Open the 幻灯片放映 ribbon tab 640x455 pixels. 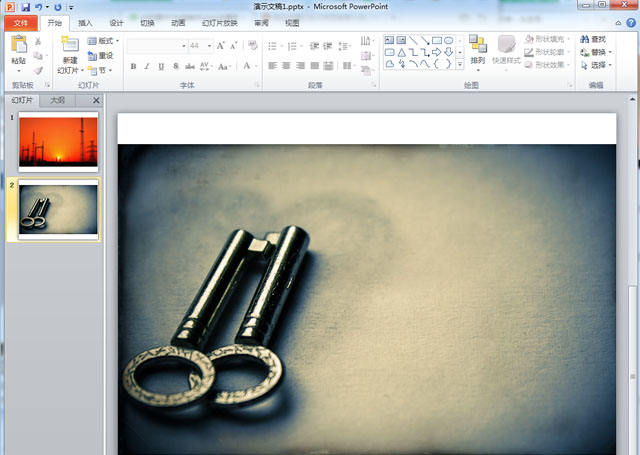point(220,23)
